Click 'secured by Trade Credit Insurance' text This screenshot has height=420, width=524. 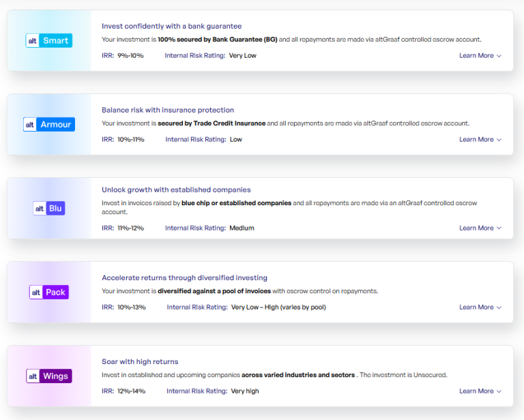tap(212, 123)
